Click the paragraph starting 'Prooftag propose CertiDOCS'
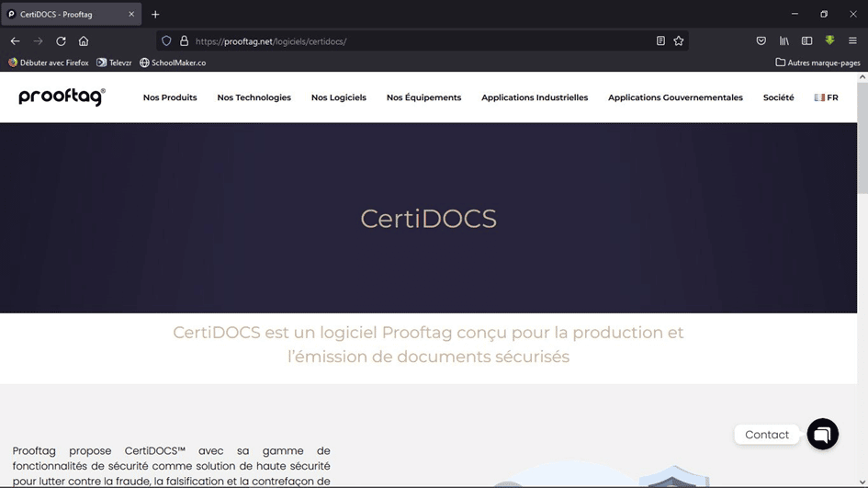Viewport: 868px width, 488px height. pos(171,466)
